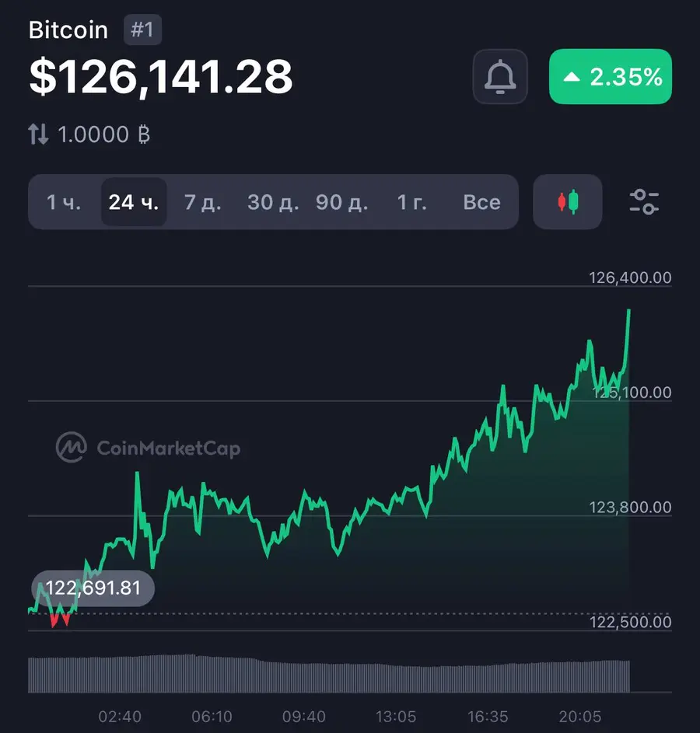Toggle the candlestick chart view
Viewport: 700px width, 733px height.
(x=567, y=202)
